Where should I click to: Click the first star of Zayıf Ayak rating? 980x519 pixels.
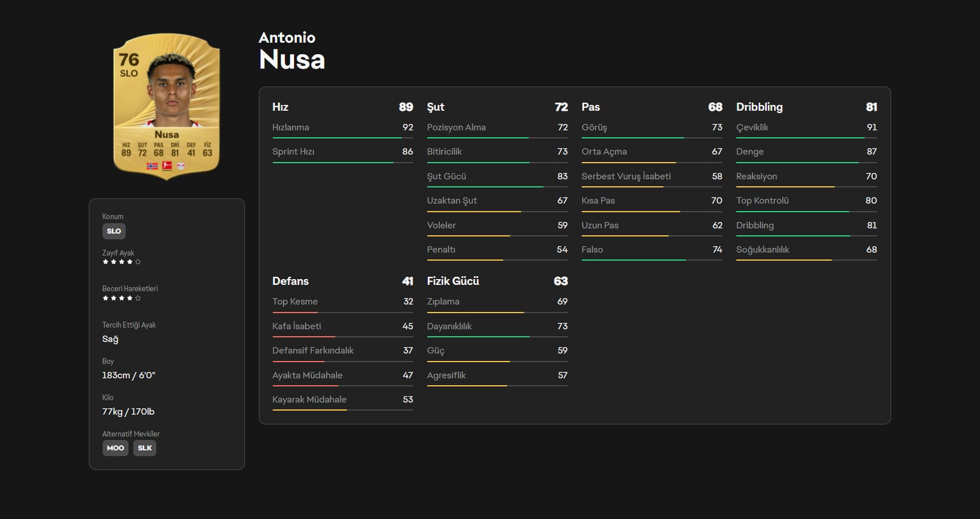tap(105, 262)
